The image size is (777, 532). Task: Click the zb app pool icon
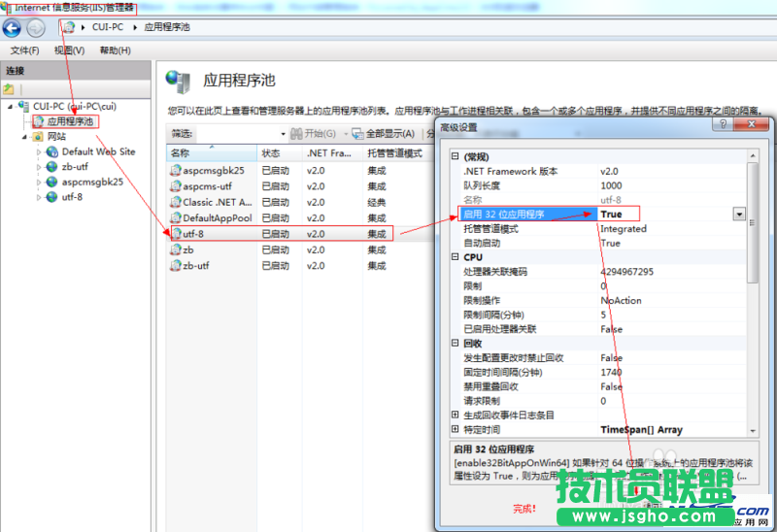[x=176, y=249]
